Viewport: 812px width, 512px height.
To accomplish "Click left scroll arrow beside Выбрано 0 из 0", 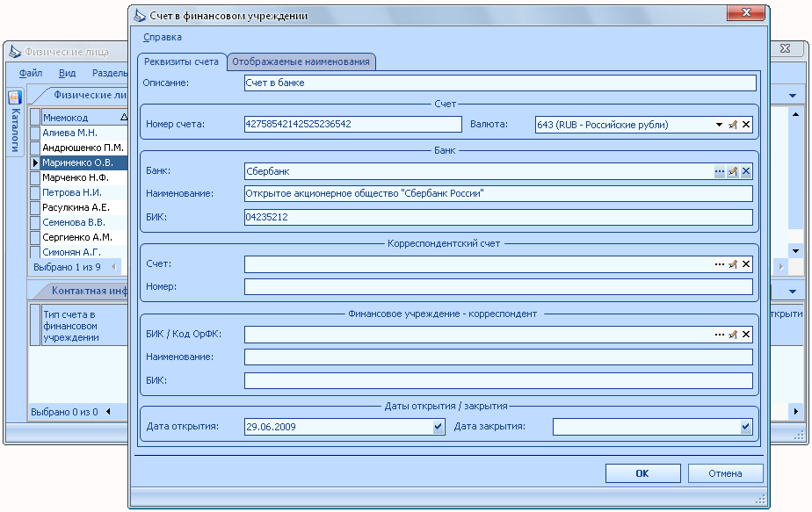I will 108,412.
